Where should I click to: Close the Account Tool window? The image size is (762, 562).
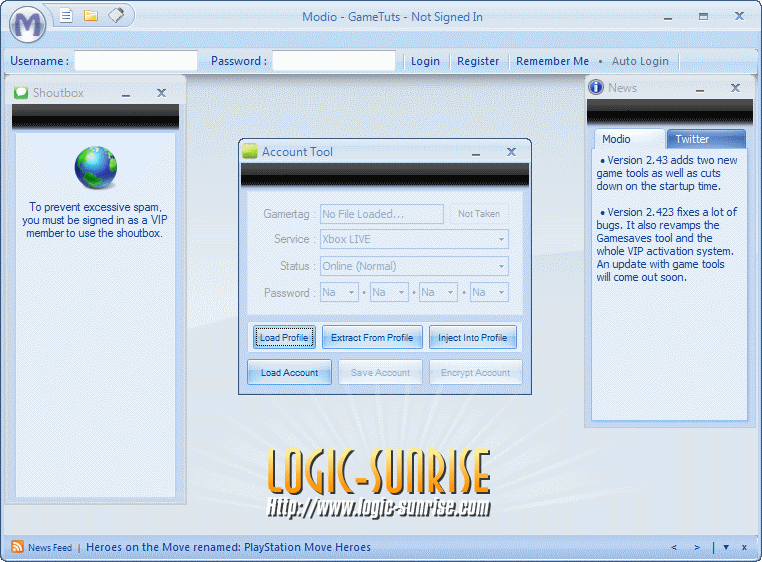point(511,152)
